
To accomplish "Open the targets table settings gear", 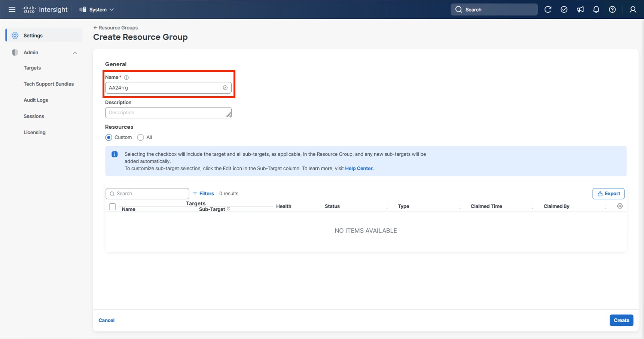I will click(x=620, y=206).
